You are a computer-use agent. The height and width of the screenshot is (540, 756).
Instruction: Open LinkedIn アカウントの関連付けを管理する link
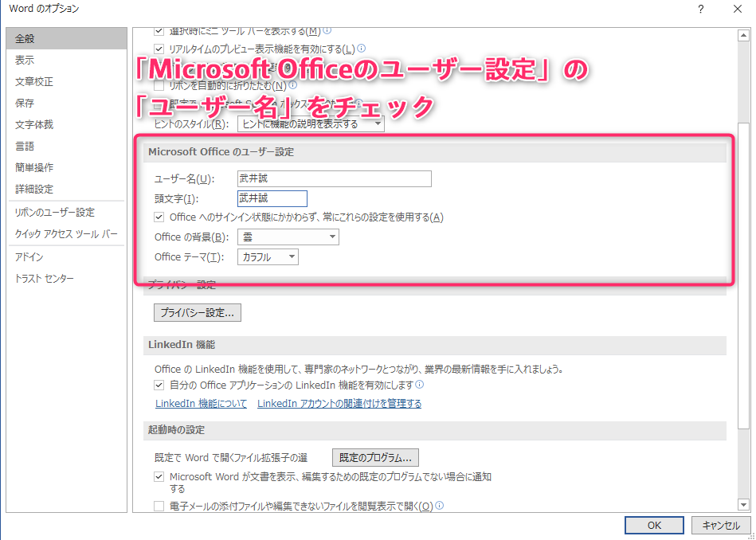point(339,404)
